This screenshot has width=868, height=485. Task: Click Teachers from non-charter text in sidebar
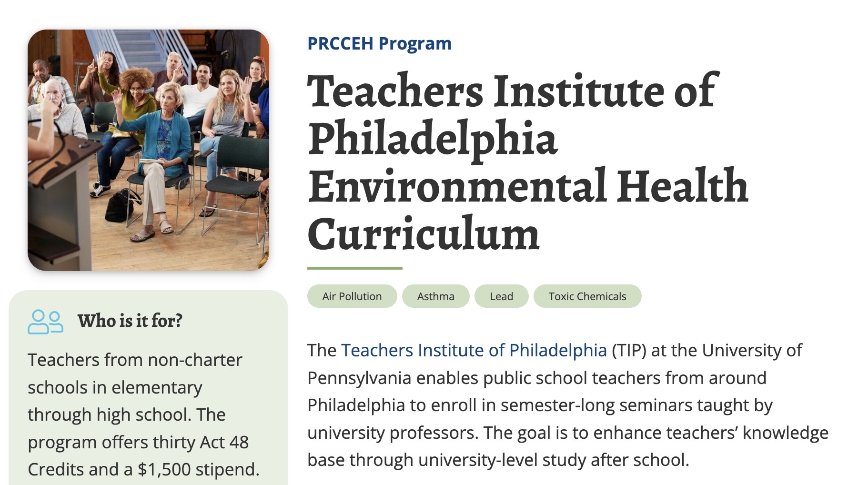point(135,360)
